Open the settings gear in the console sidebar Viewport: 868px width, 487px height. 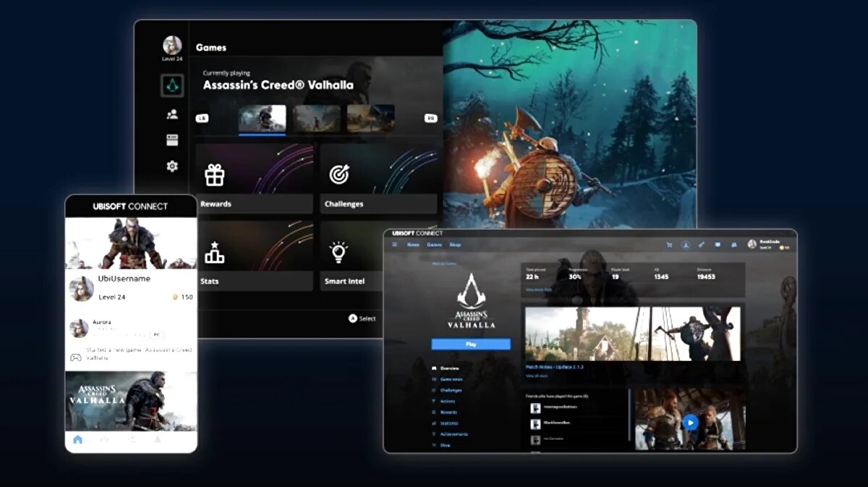171,166
